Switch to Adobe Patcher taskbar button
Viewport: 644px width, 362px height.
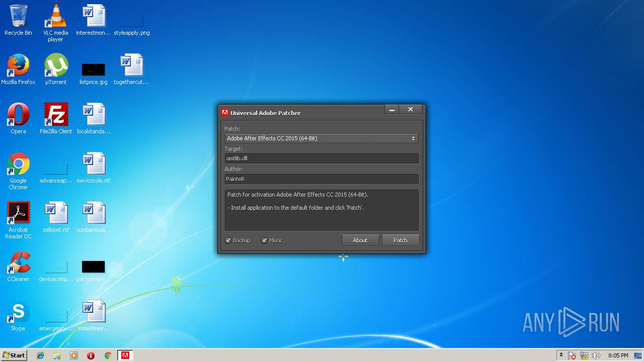click(125, 355)
